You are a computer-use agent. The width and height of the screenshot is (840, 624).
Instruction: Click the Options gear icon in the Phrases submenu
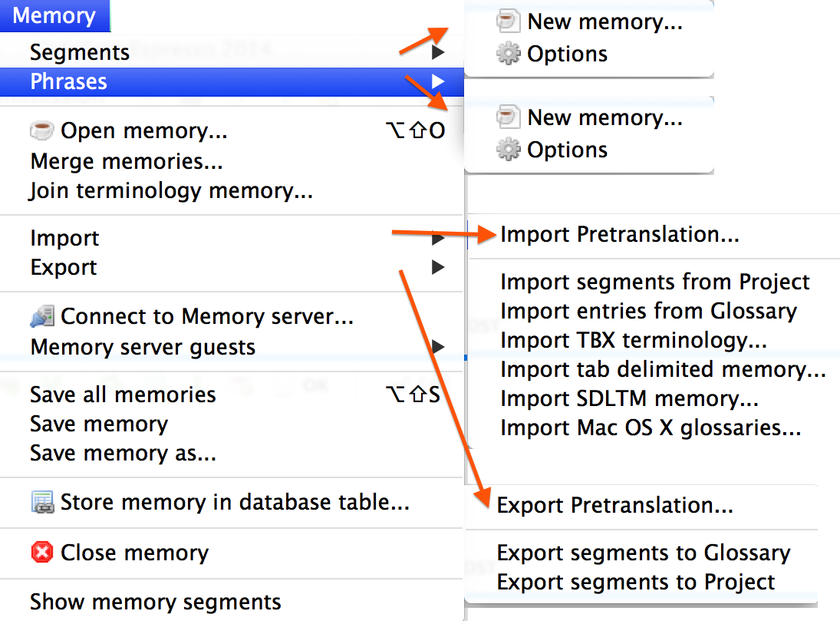click(x=508, y=150)
